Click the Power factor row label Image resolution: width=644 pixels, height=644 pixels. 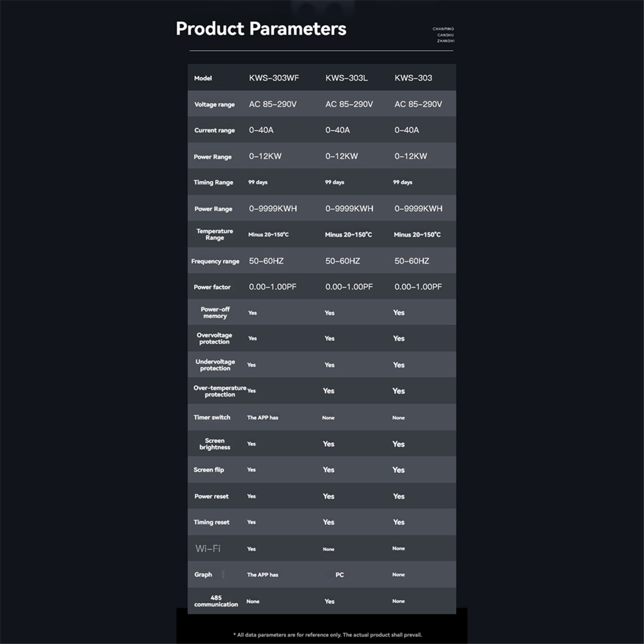[x=212, y=287]
